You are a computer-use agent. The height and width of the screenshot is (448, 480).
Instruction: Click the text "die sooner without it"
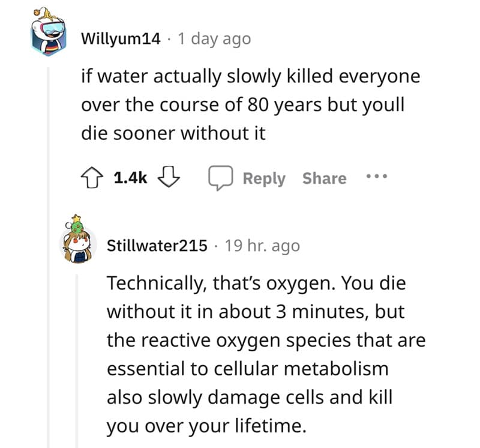(173, 133)
